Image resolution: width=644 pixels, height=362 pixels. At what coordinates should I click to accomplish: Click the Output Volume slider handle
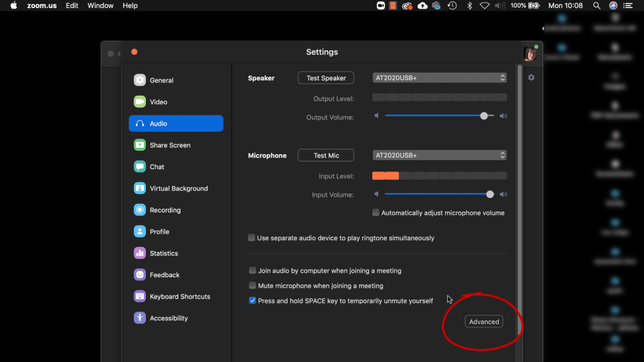click(x=484, y=116)
